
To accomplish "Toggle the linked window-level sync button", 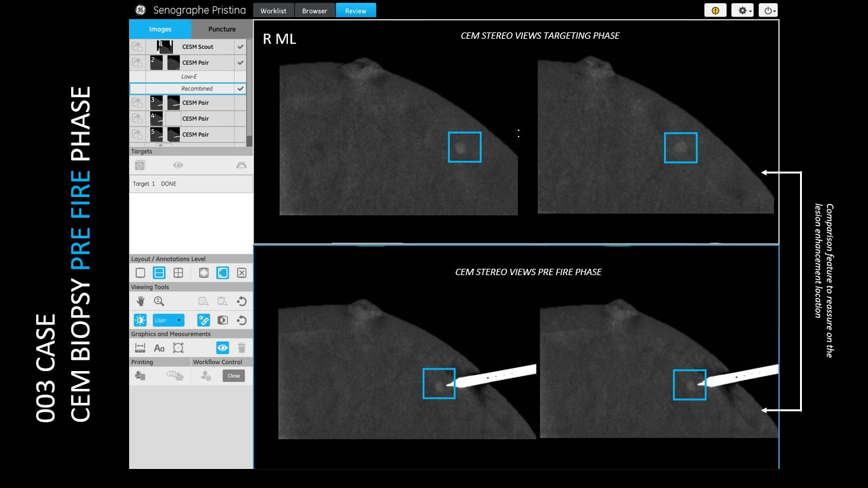I will click(x=203, y=320).
